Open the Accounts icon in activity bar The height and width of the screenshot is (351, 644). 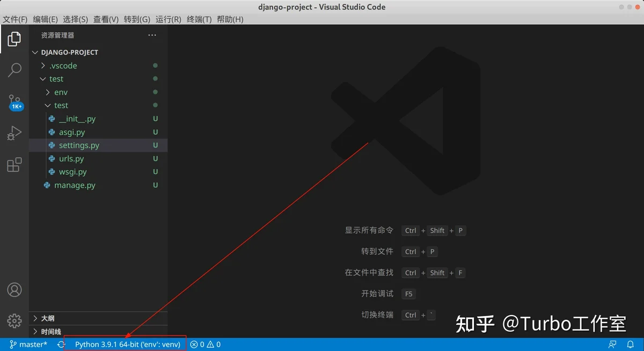tap(14, 290)
